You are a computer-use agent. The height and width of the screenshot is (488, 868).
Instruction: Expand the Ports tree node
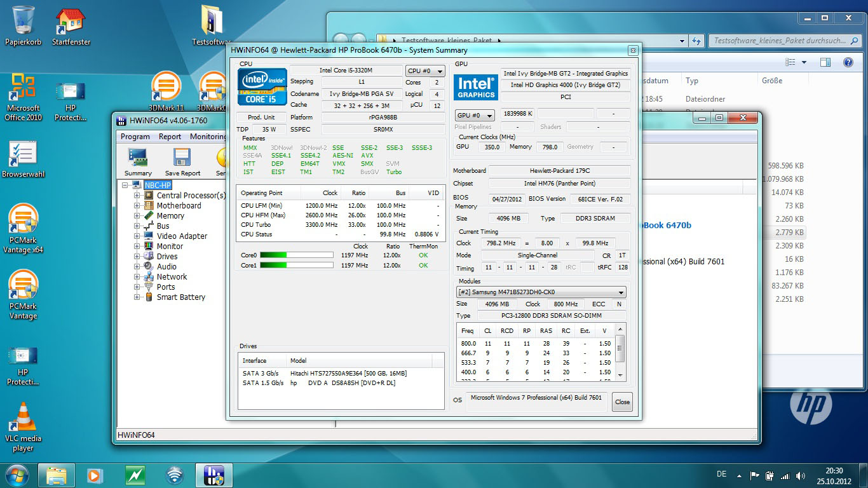tap(137, 287)
